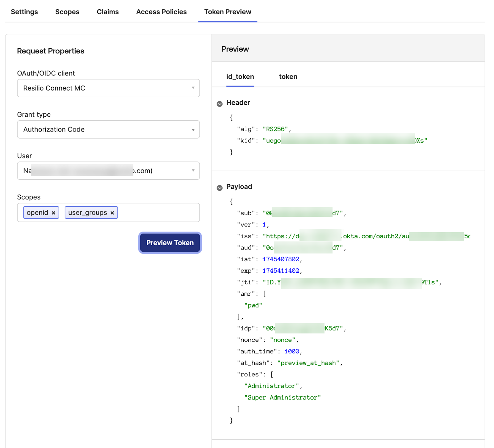The width and height of the screenshot is (494, 448).
Task: Click the Grant type dropdown arrow
Action: tap(193, 130)
